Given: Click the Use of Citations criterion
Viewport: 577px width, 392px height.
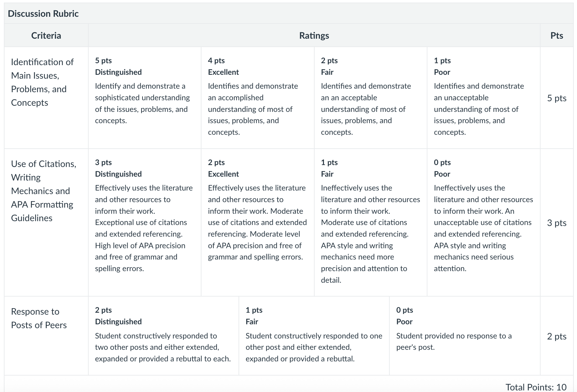Looking at the screenshot, I should 44,191.
